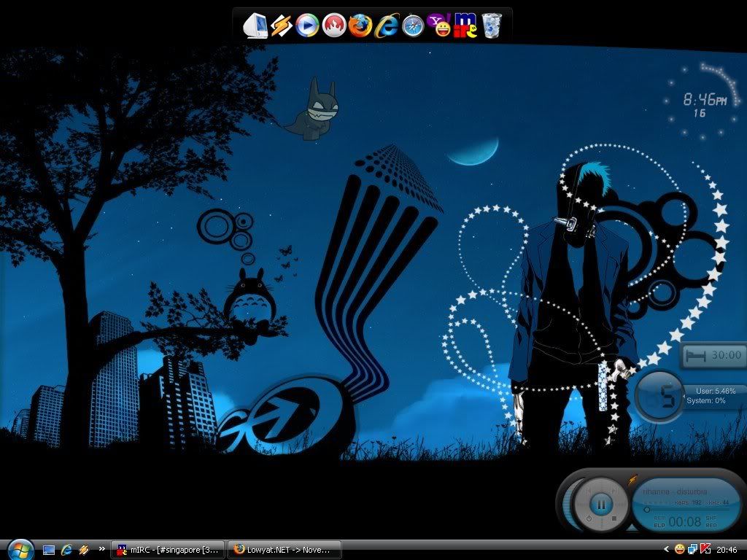747x560 pixels.
Task: Open Firefox from the top dock
Action: [360, 26]
